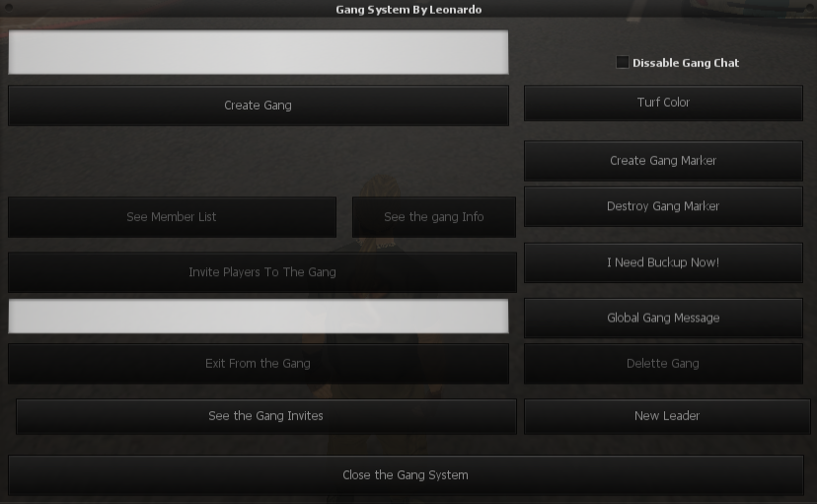Viewport: 817px width, 504px height.
Task: Click the Dissable Gang Chat label text
Action: [686, 63]
